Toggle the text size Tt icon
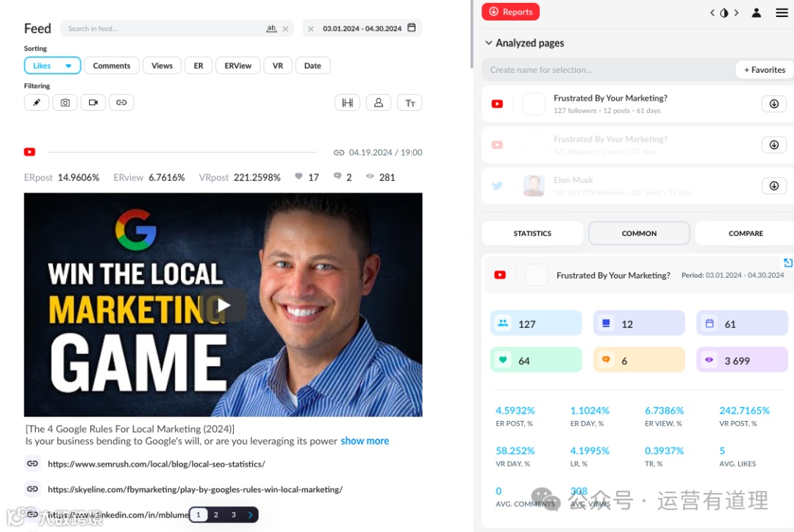 (x=409, y=103)
